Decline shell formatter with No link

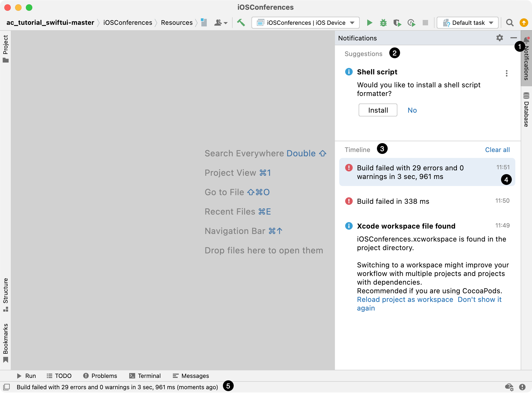(412, 110)
